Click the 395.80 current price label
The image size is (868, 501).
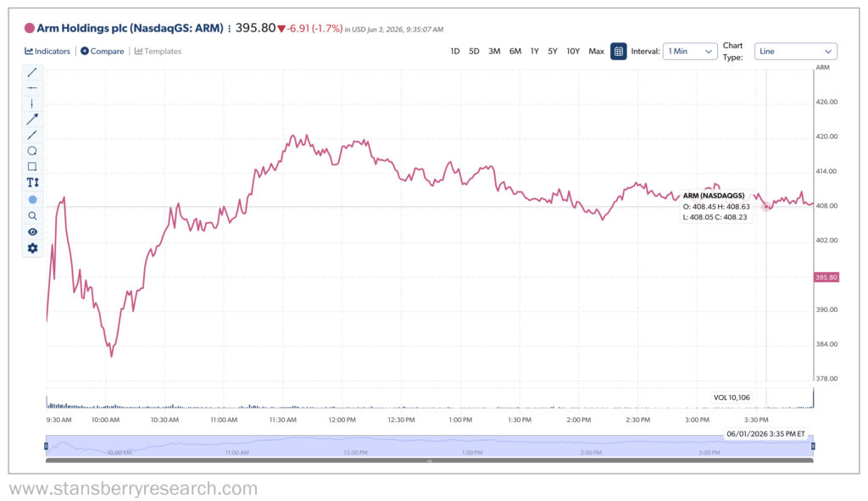(x=826, y=277)
